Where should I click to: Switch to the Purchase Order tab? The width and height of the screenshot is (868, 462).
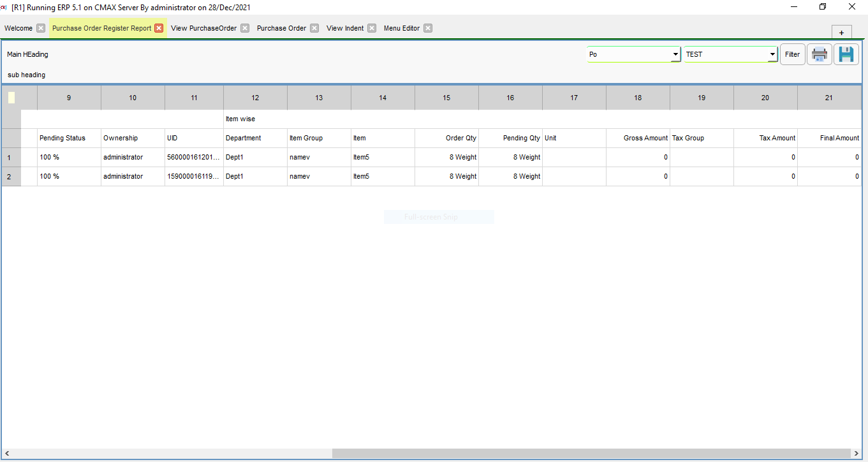[x=281, y=28]
